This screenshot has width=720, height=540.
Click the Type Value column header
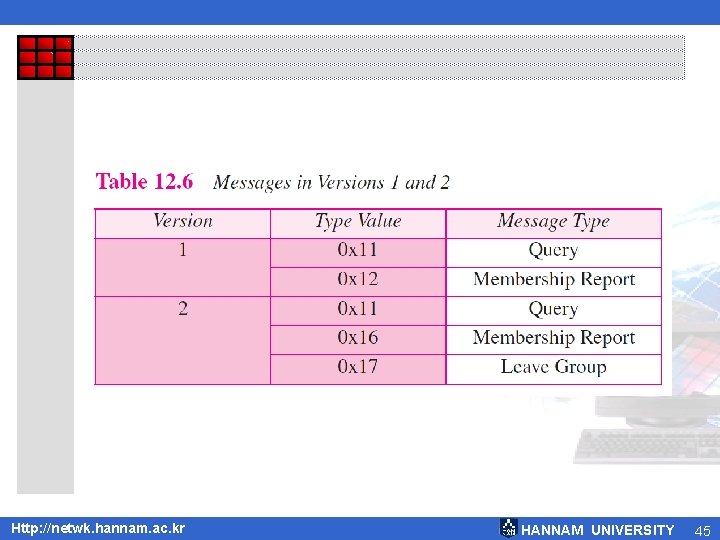click(x=358, y=224)
